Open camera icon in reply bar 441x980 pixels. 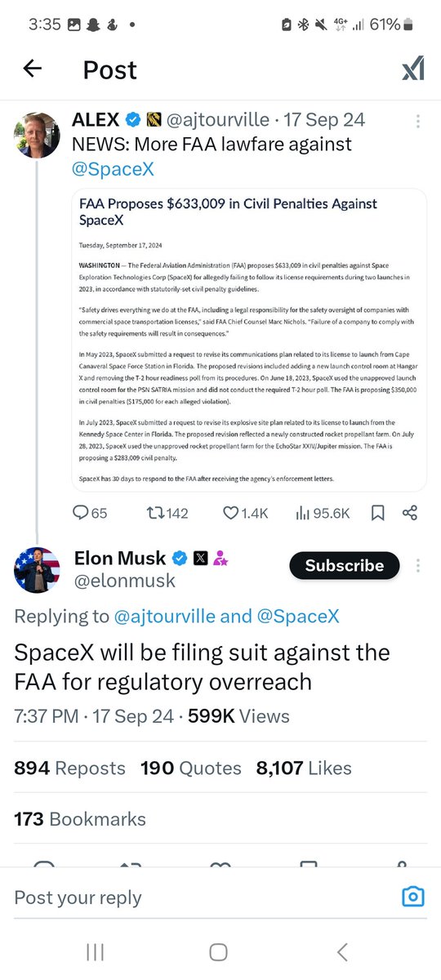(413, 898)
